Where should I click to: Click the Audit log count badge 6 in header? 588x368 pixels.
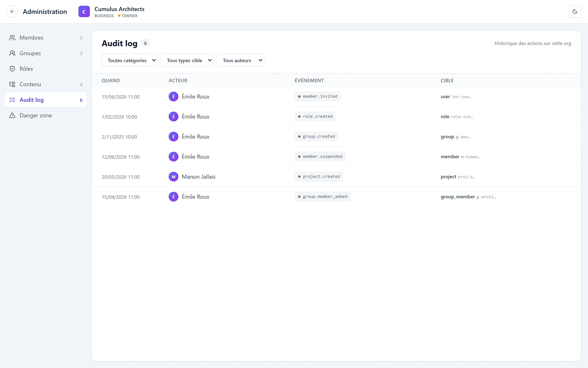click(x=146, y=43)
